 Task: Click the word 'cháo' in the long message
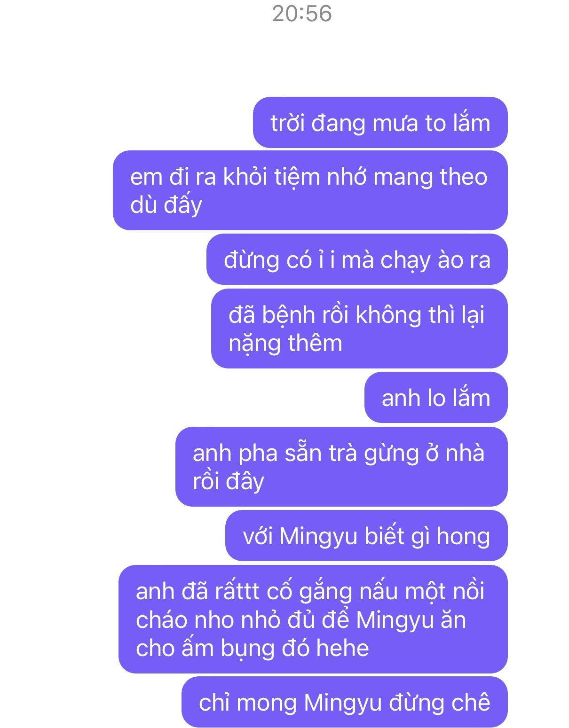[161, 620]
